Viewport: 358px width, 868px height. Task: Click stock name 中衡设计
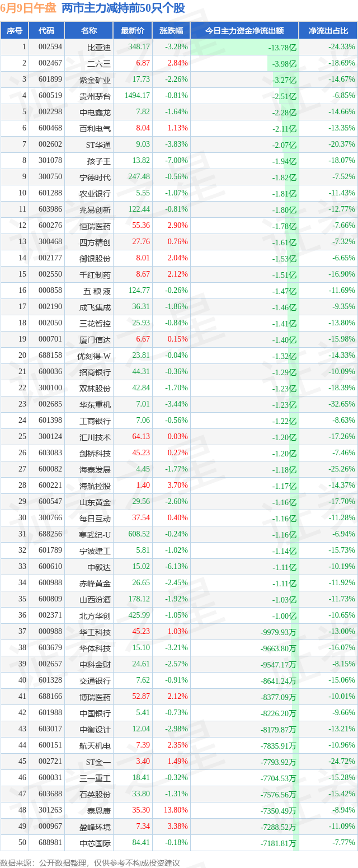click(x=95, y=729)
